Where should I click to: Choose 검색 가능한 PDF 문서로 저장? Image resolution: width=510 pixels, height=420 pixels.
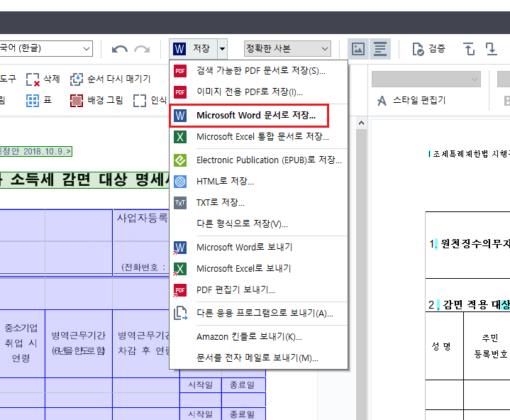tap(259, 71)
